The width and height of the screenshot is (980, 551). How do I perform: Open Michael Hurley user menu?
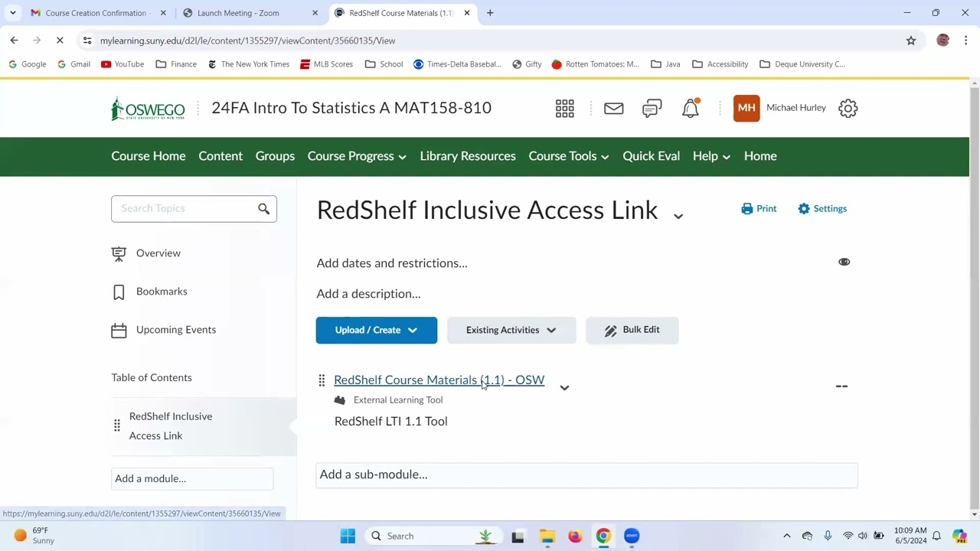[x=780, y=108]
